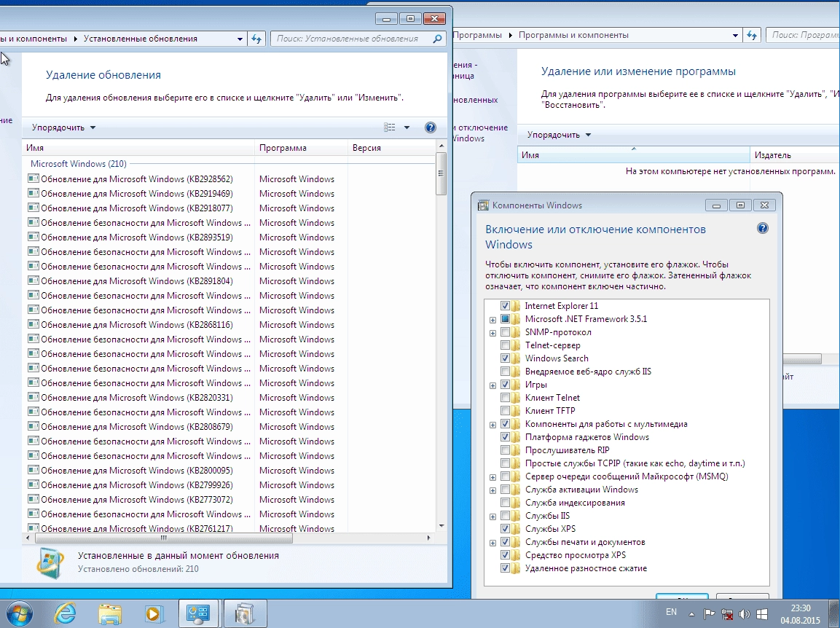Uncheck Службы XPS checkbox

click(505, 529)
